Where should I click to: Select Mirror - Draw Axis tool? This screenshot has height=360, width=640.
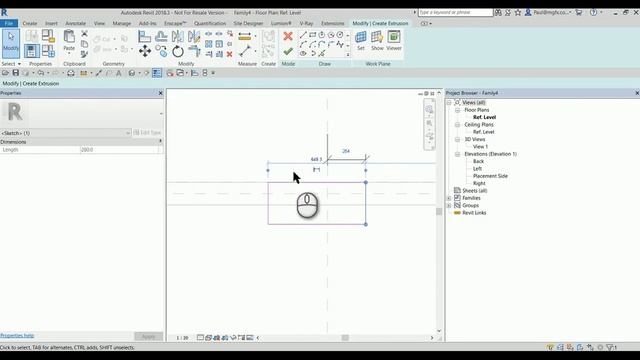click(x=194, y=37)
